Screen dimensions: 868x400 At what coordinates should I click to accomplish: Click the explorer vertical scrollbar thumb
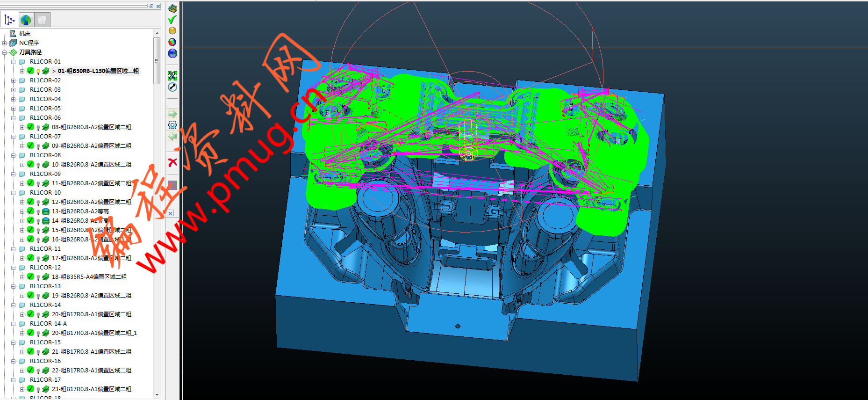(157, 60)
